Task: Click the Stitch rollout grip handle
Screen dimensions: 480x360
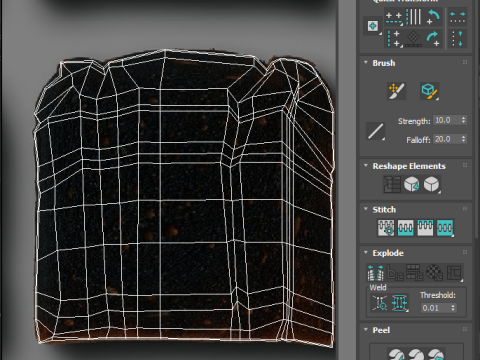Action: pyautogui.click(x=465, y=209)
